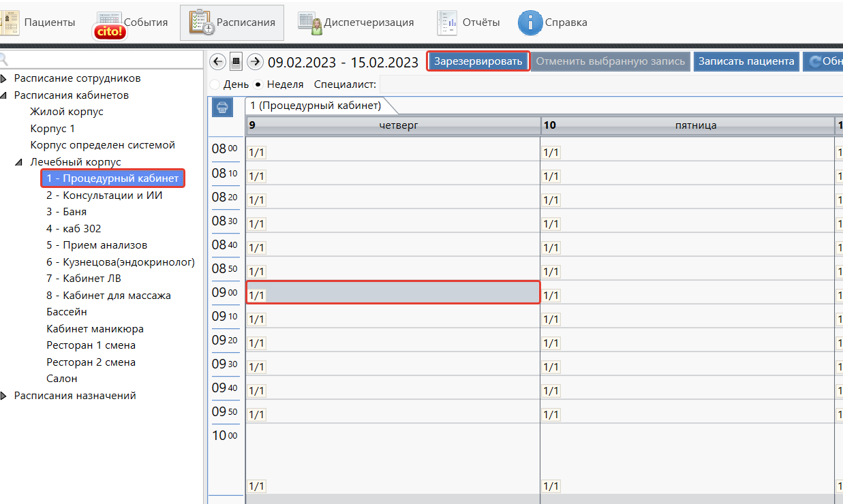Select the 1 (Процедурный кабинет) tab
The height and width of the screenshot is (504, 843).
click(314, 105)
